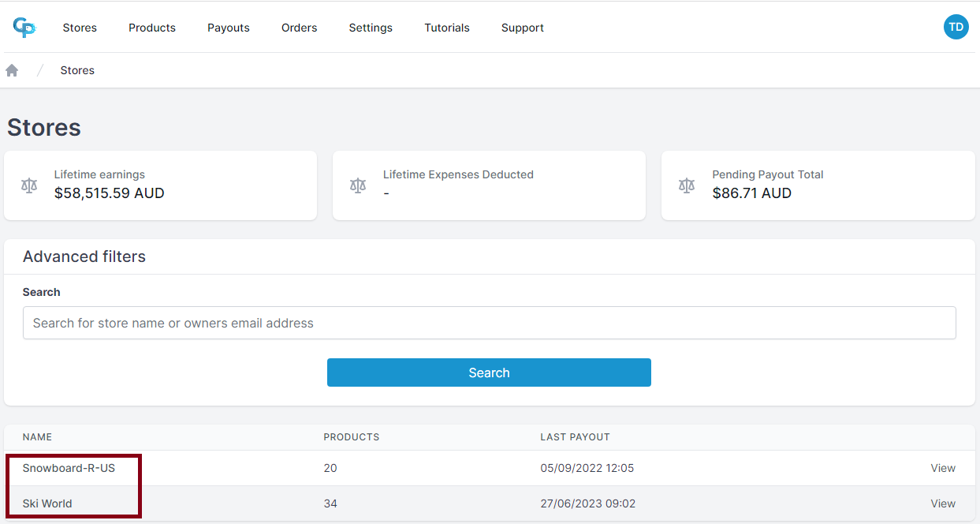Click the Lifetime earnings label

point(100,174)
